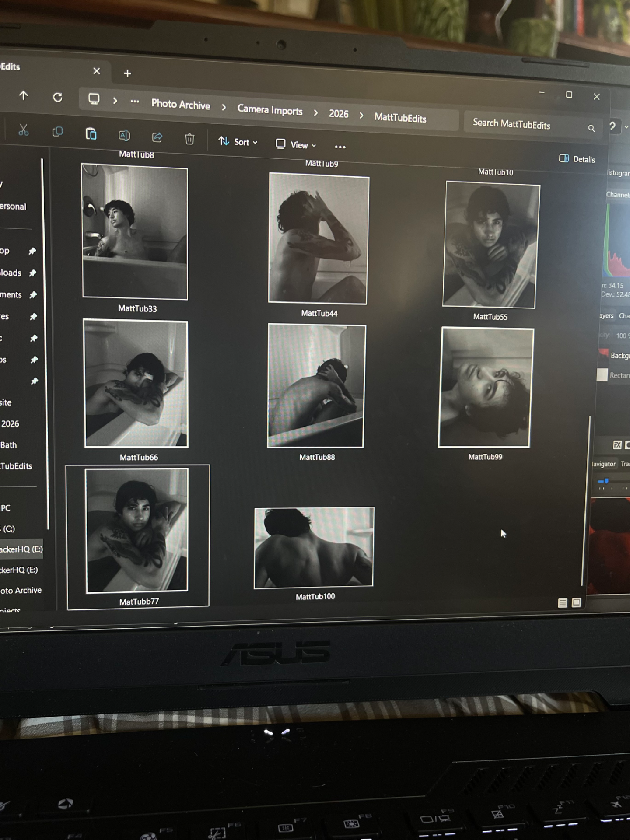The width and height of the screenshot is (630, 840).
Task: Navigate to the 2026 breadcrumb folder
Action: coord(339,114)
